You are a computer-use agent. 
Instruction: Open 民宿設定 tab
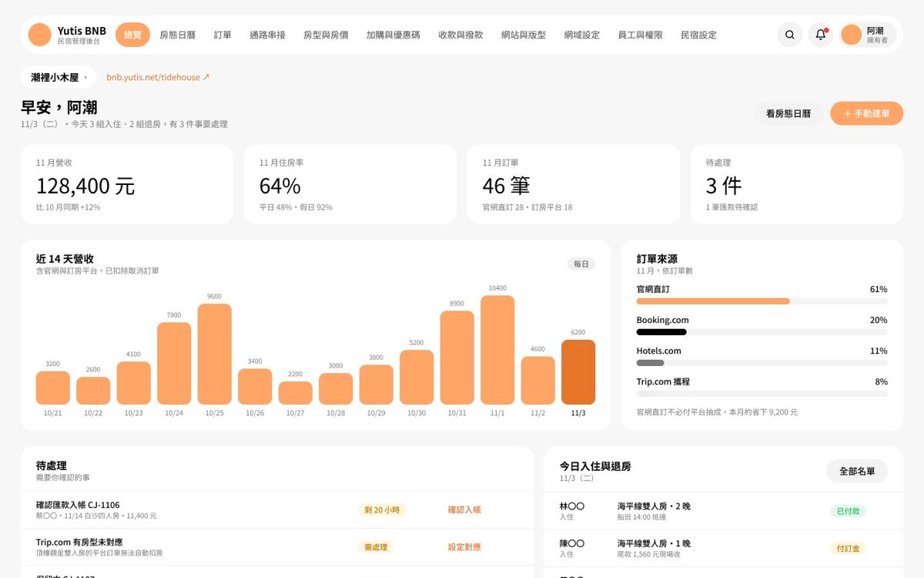pyautogui.click(x=698, y=35)
